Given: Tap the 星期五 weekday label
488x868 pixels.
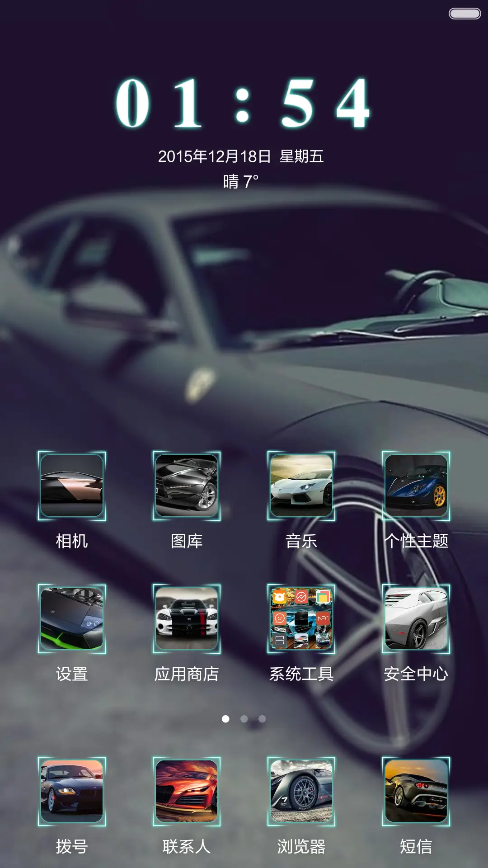Looking at the screenshot, I should pyautogui.click(x=301, y=156).
